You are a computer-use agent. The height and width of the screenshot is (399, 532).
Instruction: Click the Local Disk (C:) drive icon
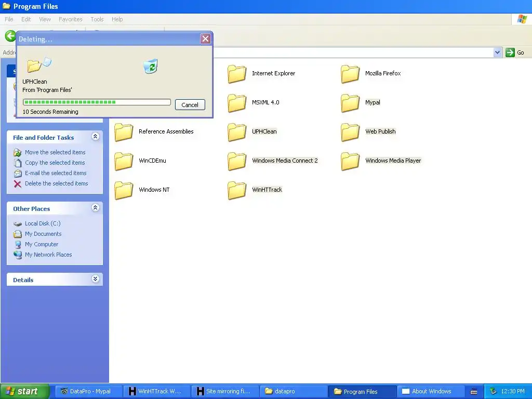click(18, 224)
